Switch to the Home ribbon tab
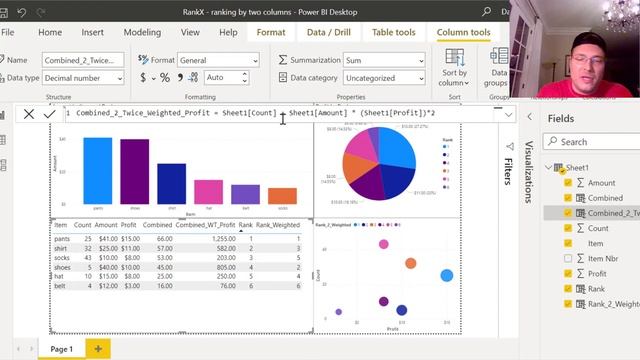640x360 pixels. pyautogui.click(x=50, y=32)
